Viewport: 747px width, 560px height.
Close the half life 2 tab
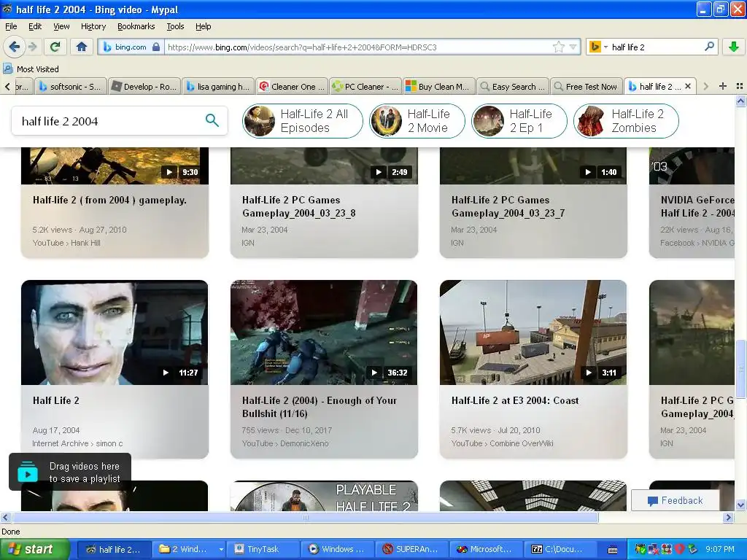[x=687, y=86]
